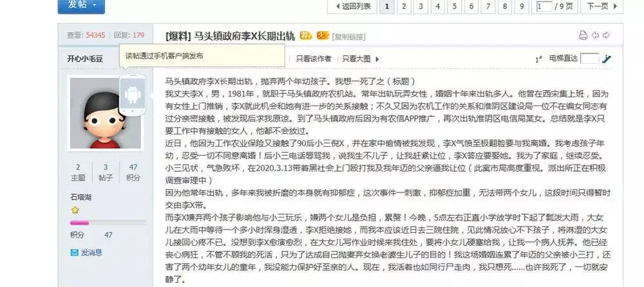Go to previous thread arrow icon
Image resolution: width=644 pixels, height=287 pixels.
point(595,35)
